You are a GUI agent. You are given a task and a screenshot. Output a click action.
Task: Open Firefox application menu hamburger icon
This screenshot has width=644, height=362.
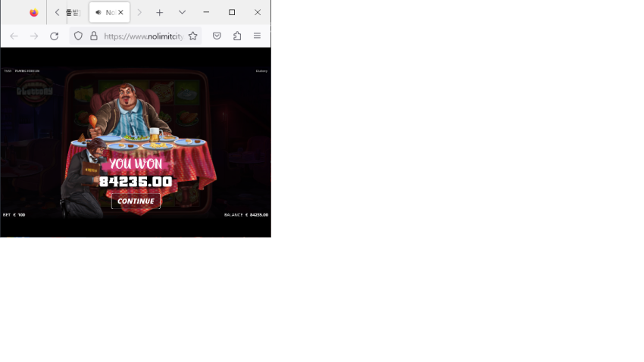[257, 36]
